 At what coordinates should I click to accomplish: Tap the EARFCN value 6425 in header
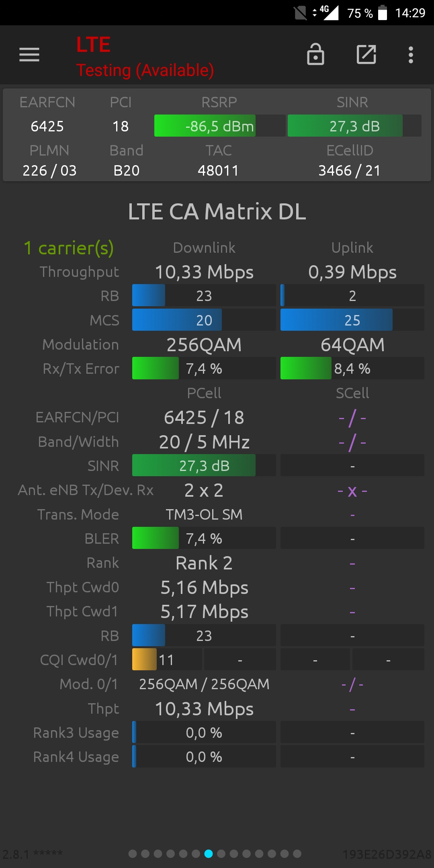pos(47,126)
